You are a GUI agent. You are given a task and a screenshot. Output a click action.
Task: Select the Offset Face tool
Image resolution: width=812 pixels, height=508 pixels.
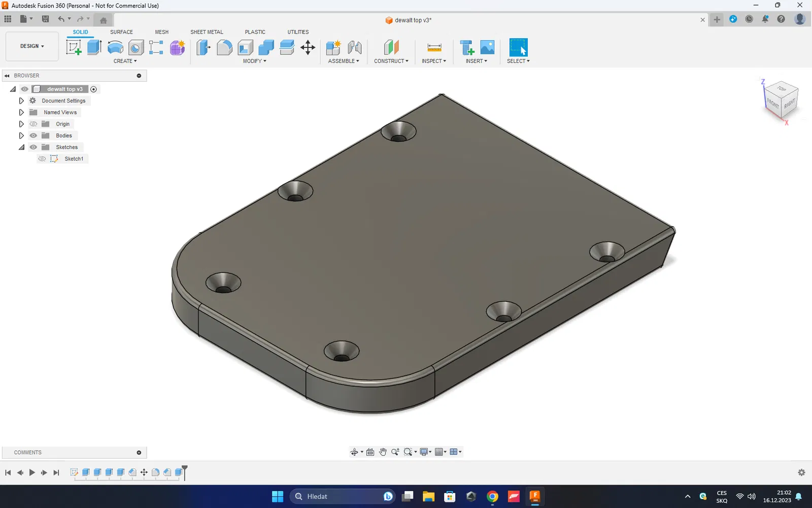(x=287, y=48)
